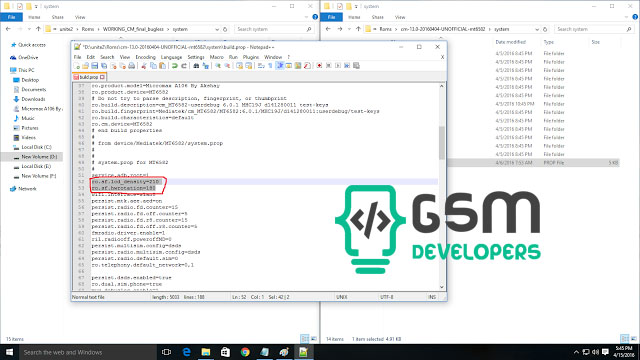Toggle synchronized horizontal scrolling icon
Screen dimensions: 640x360
tap(248, 66)
